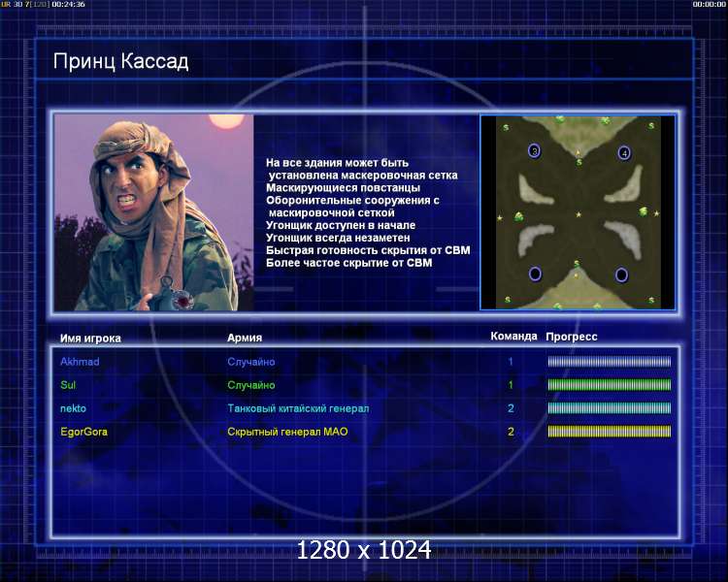Click the left-edge star marker on the minimap

point(500,217)
